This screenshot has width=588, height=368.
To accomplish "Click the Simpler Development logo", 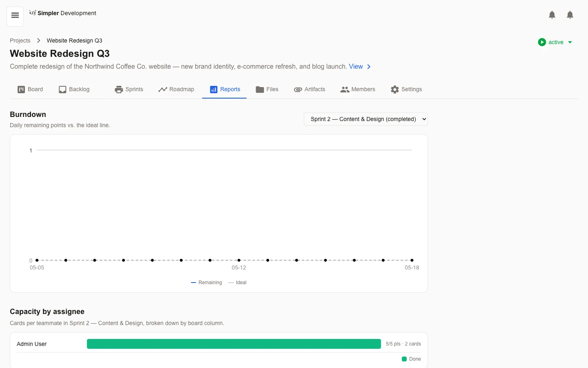I will coord(63,13).
